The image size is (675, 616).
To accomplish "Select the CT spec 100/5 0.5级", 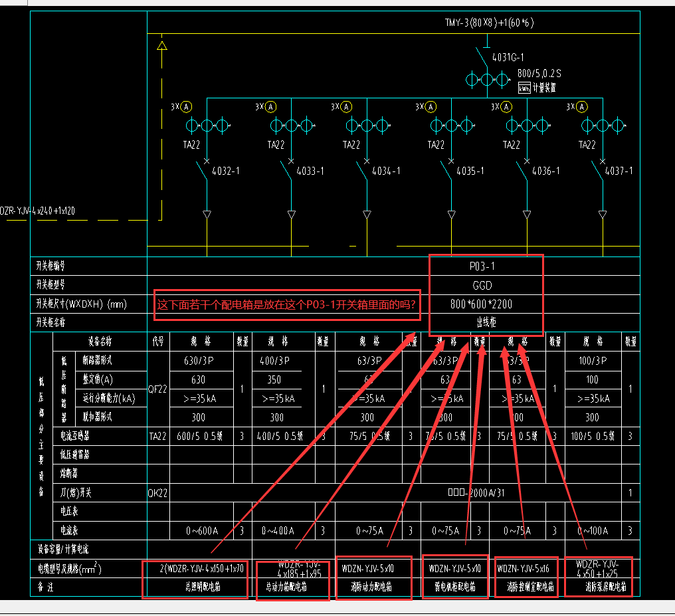I will tap(593, 437).
